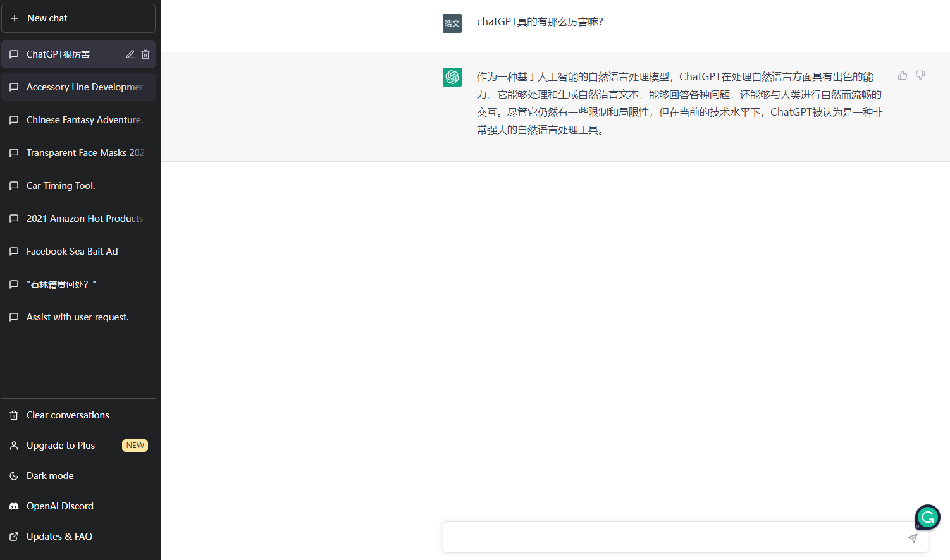Click the user avatar labeled 皓文
950x560 pixels.
(452, 23)
